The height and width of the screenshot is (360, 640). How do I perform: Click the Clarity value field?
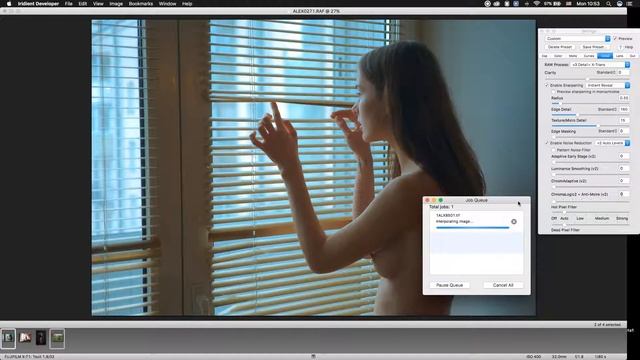623,72
